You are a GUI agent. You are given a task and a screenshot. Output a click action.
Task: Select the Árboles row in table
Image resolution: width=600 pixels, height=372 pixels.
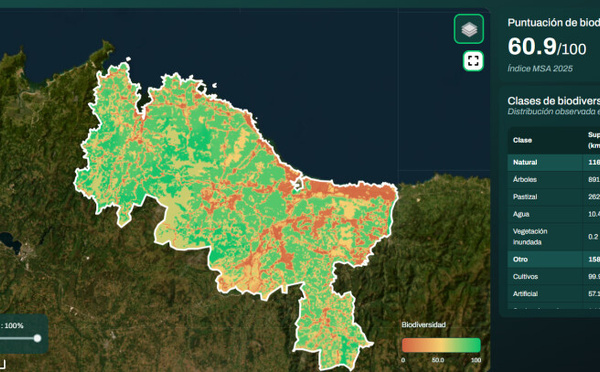(x=554, y=179)
